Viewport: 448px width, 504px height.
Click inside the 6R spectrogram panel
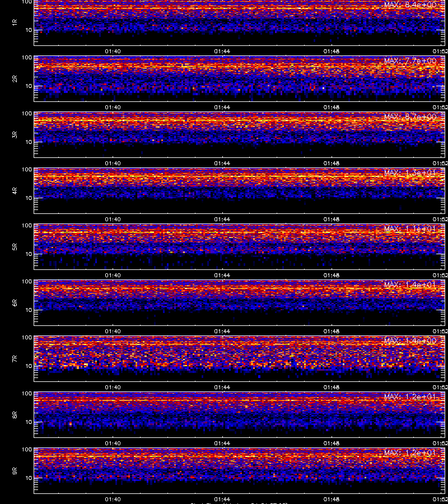click(x=240, y=303)
